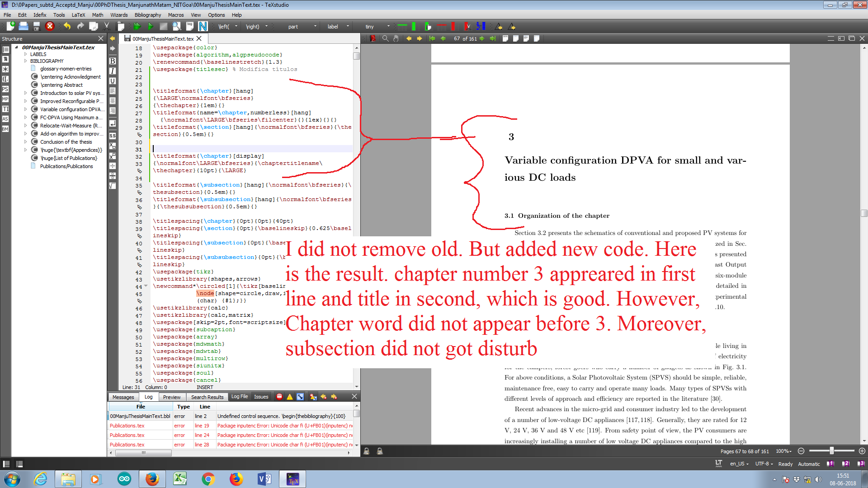Screen dimensions: 868x488
Task: Switch to the Search Results tab
Action: tap(207, 397)
